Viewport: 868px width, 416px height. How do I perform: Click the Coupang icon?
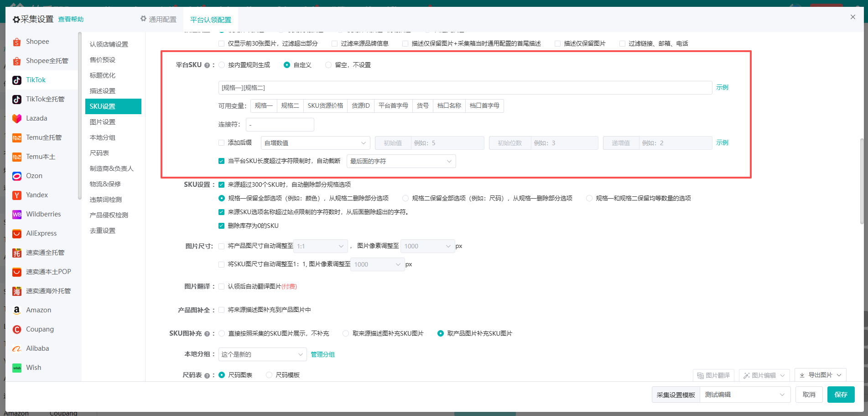click(17, 329)
